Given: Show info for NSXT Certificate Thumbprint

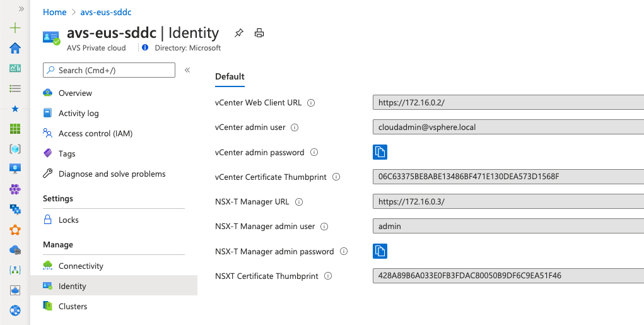Looking at the screenshot, I should coord(328,276).
